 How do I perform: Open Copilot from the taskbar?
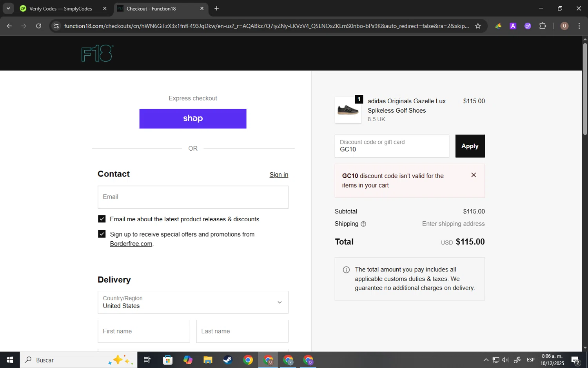tap(188, 360)
